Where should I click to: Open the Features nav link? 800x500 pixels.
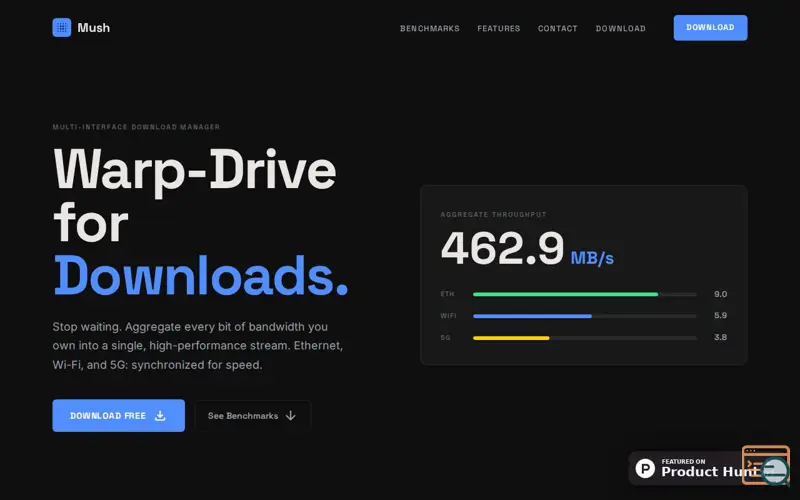point(498,29)
